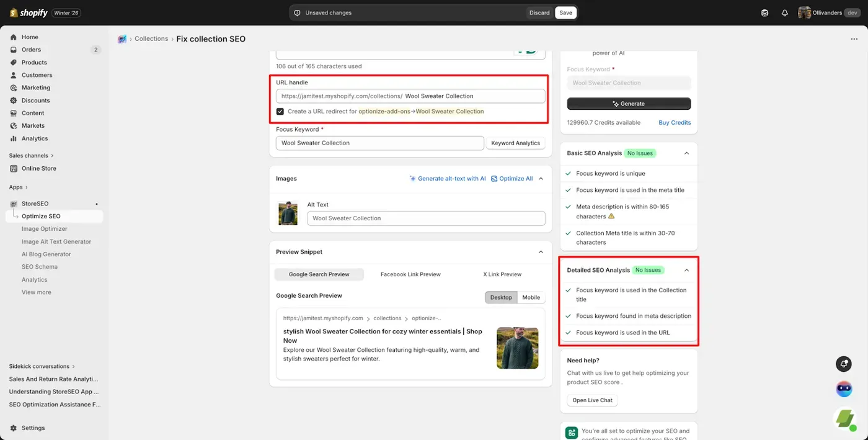
Task: Expand the Sales channels section
Action: [x=31, y=156]
